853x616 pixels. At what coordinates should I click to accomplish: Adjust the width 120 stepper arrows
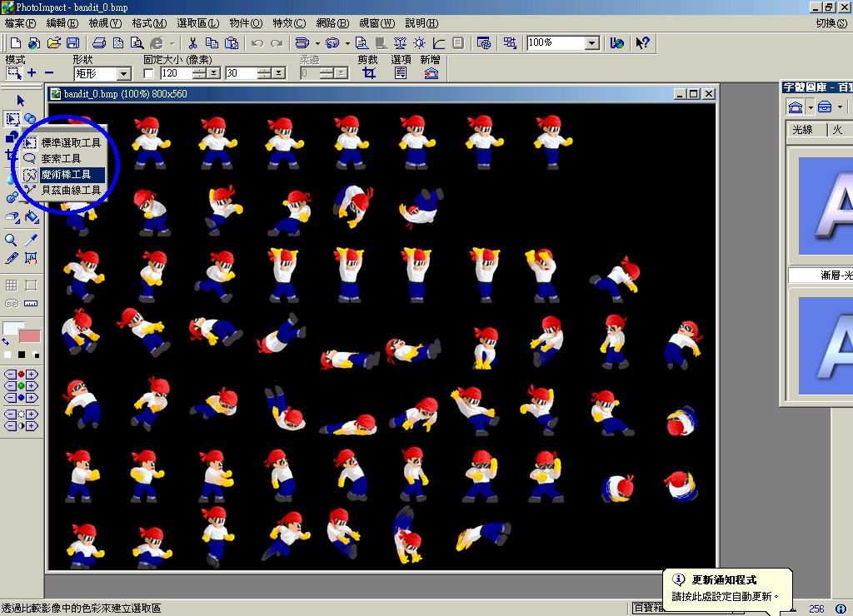coord(200,73)
